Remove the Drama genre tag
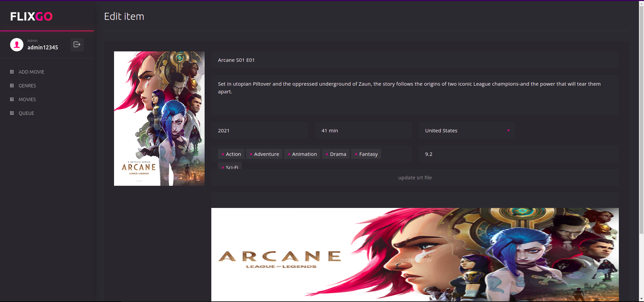 pos(327,154)
